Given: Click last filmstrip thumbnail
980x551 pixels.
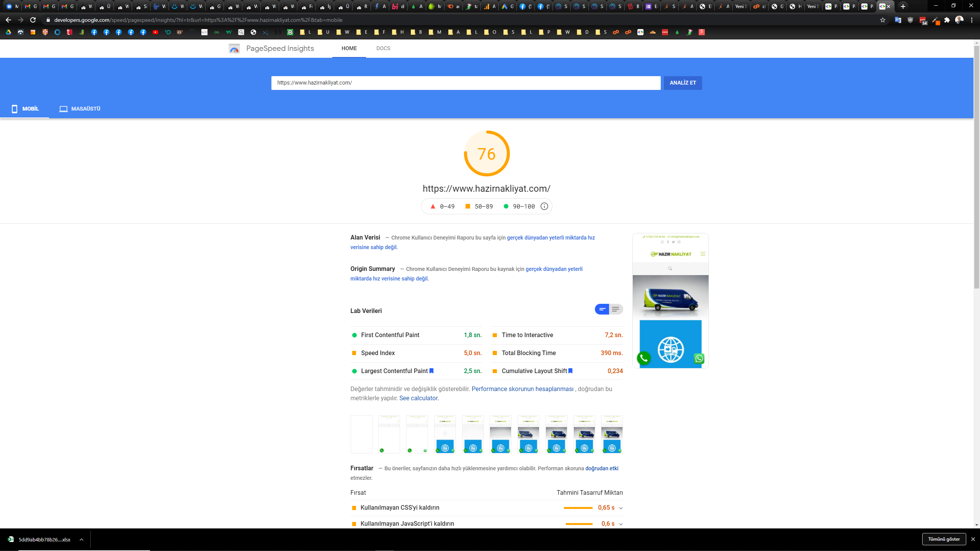Looking at the screenshot, I should [612, 434].
